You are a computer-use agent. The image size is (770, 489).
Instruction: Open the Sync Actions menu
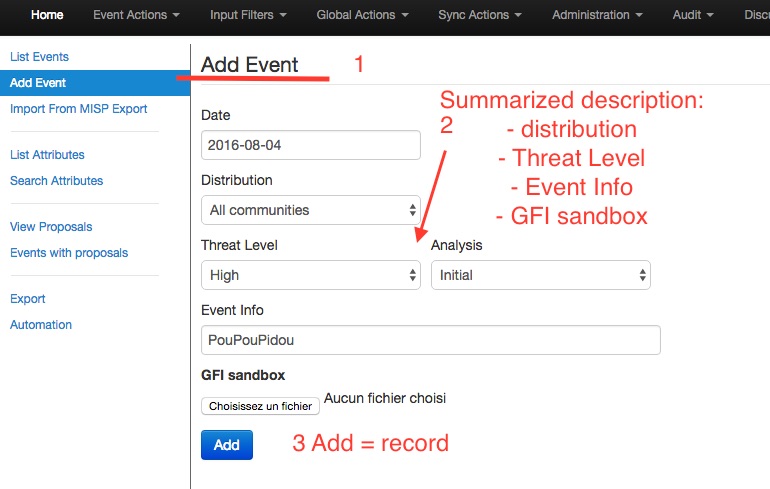click(480, 15)
